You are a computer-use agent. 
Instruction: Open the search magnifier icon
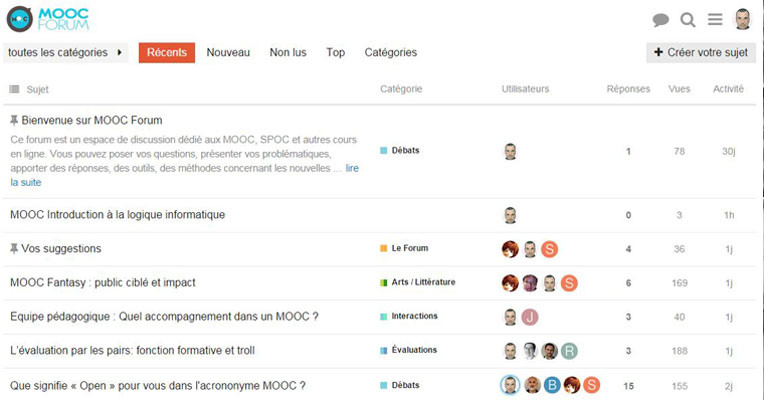tap(688, 20)
